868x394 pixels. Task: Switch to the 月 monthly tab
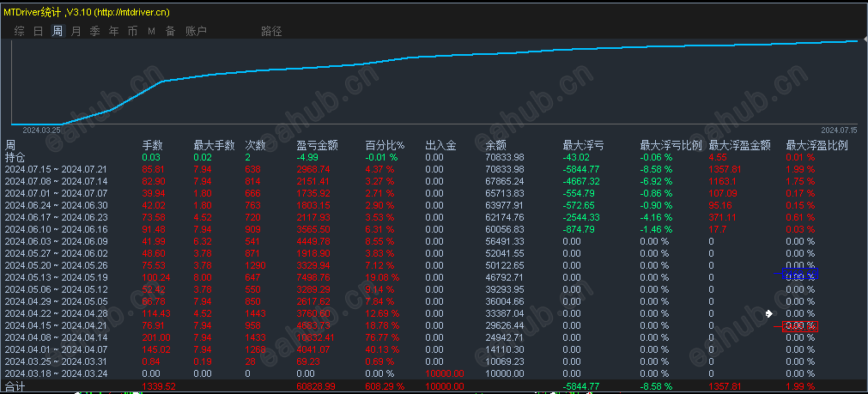pyautogui.click(x=76, y=31)
